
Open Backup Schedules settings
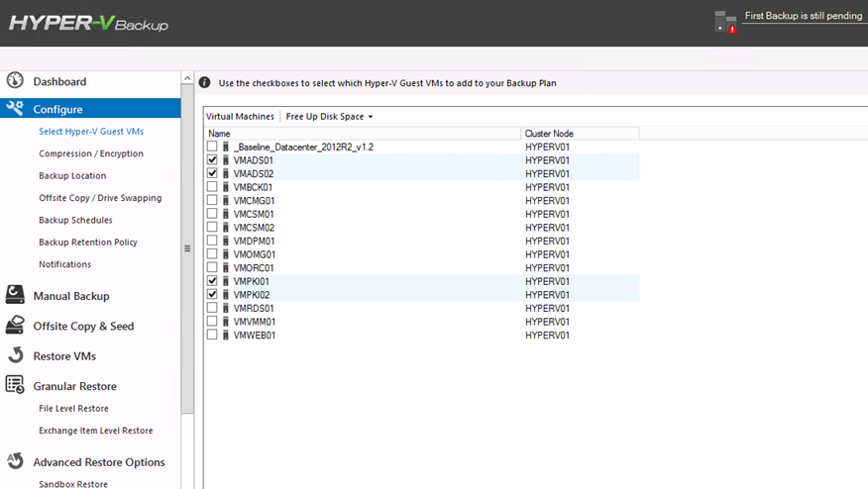pyautogui.click(x=75, y=220)
